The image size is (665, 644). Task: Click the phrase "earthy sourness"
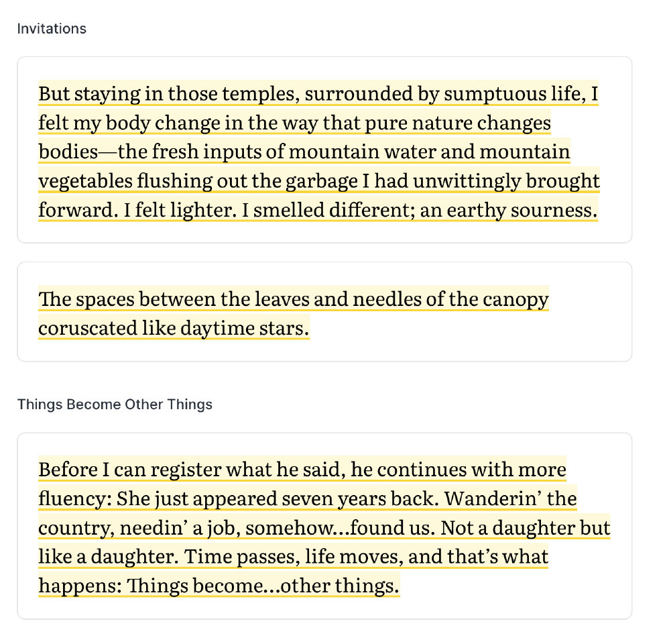click(x=520, y=210)
